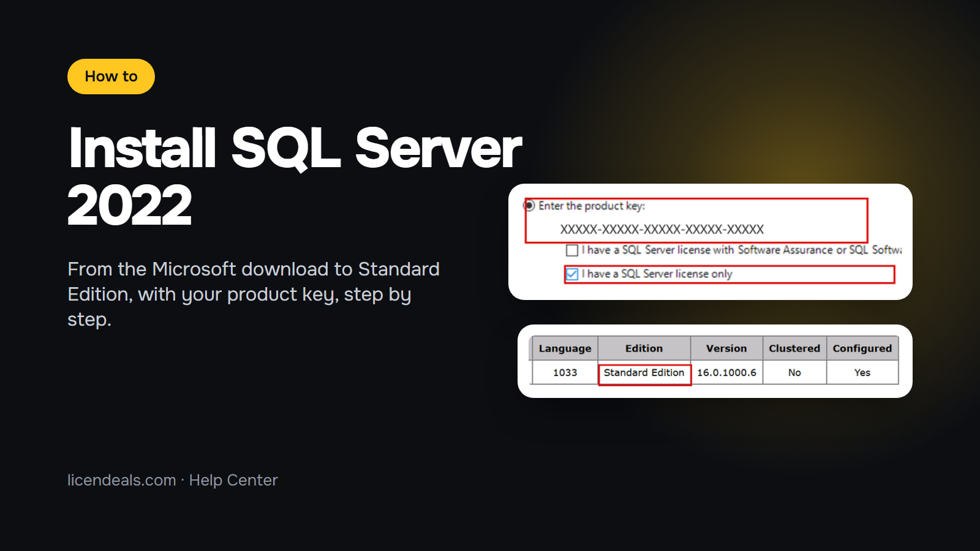The image size is (980, 551).
Task: Click the product key field XXXXX-XXXXX-XXXXX-XXXXX-XXXXX
Action: click(x=662, y=230)
